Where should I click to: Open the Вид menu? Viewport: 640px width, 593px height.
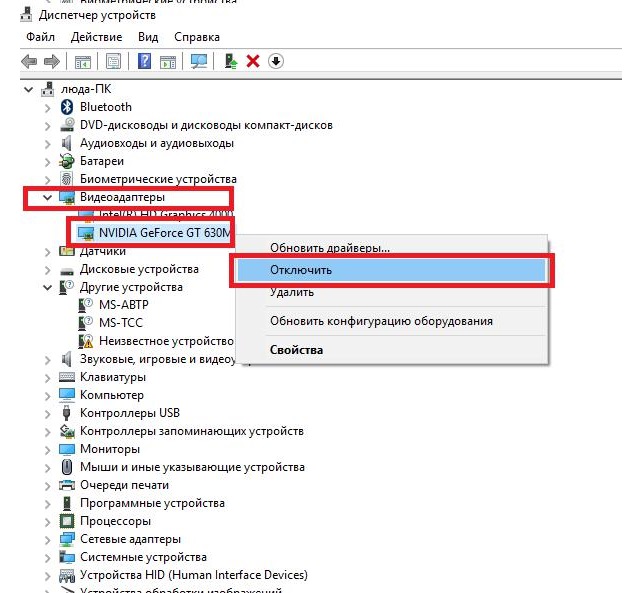pos(148,37)
